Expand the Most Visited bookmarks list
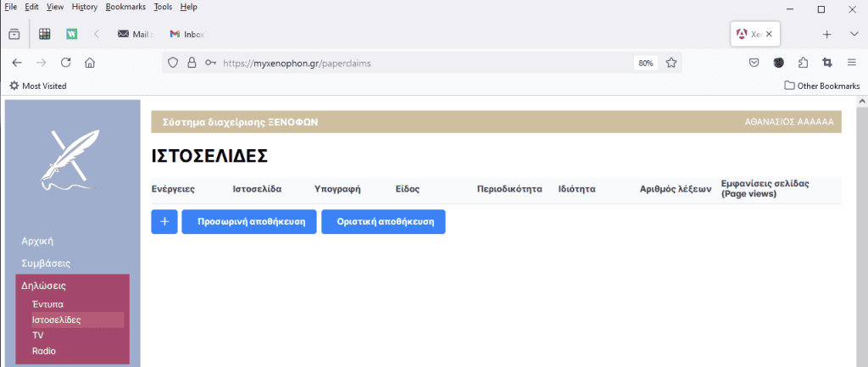868x367 pixels. (x=37, y=86)
